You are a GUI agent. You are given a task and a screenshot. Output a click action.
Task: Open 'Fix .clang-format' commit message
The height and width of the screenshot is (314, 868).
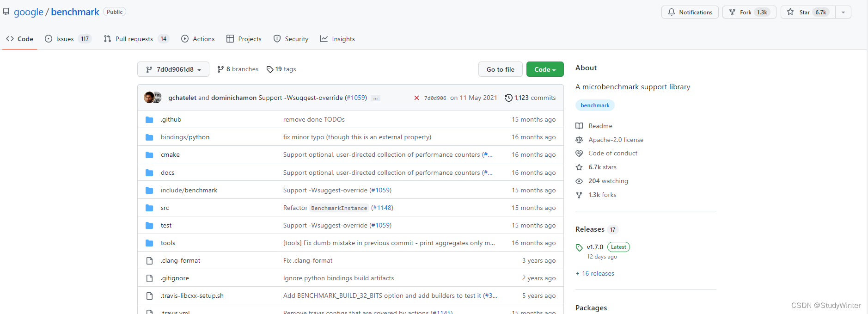coord(308,261)
